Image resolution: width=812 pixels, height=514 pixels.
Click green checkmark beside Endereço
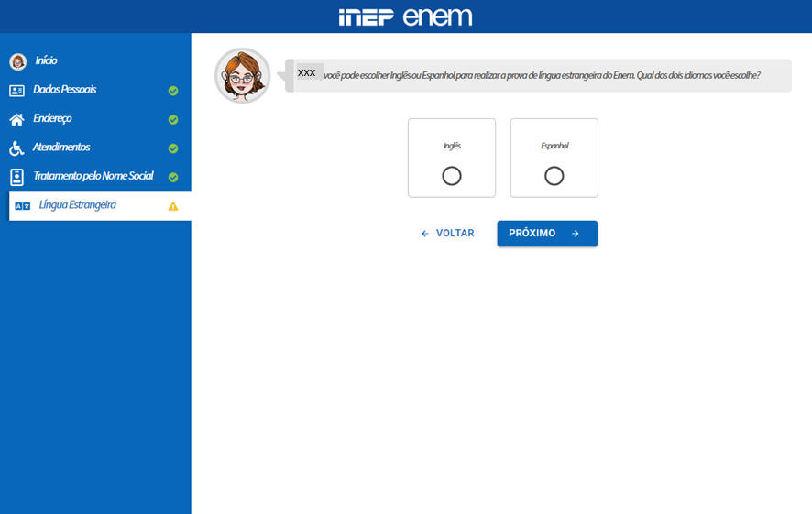173,120
